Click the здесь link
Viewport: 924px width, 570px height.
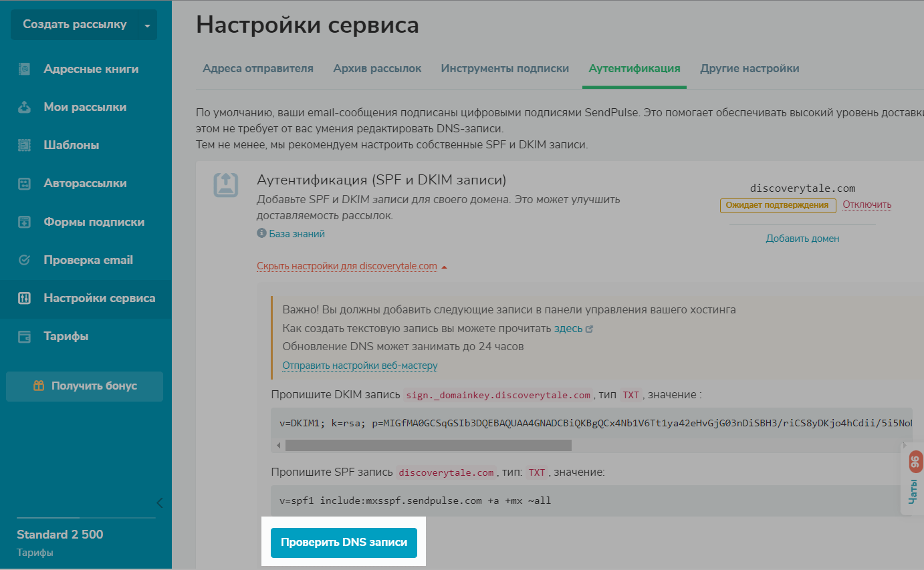[568, 329]
